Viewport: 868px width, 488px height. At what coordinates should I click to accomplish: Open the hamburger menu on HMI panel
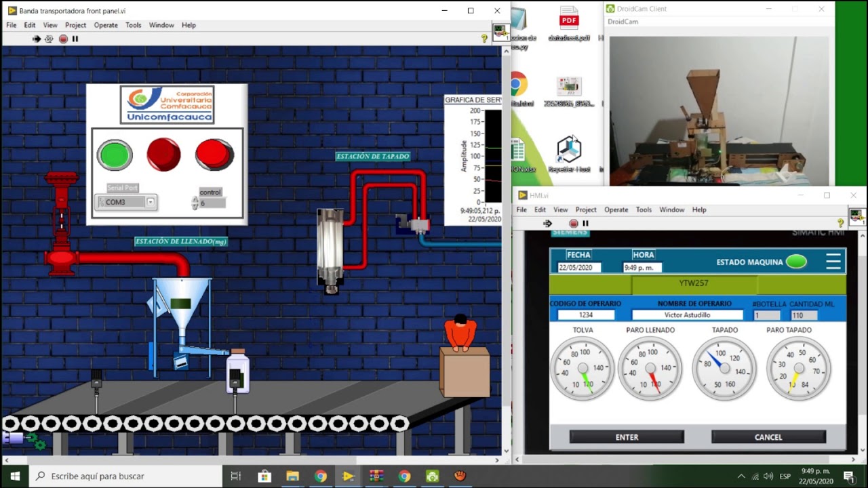tap(833, 261)
